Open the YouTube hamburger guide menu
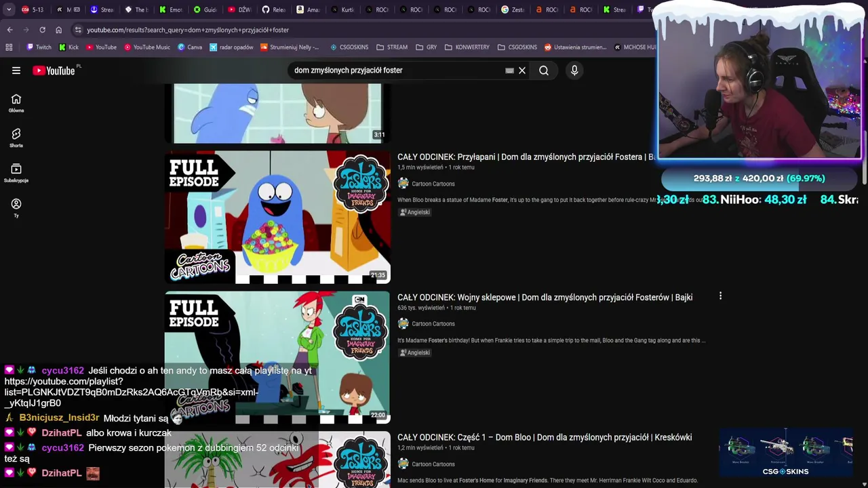This screenshot has width=868, height=488. [x=16, y=70]
